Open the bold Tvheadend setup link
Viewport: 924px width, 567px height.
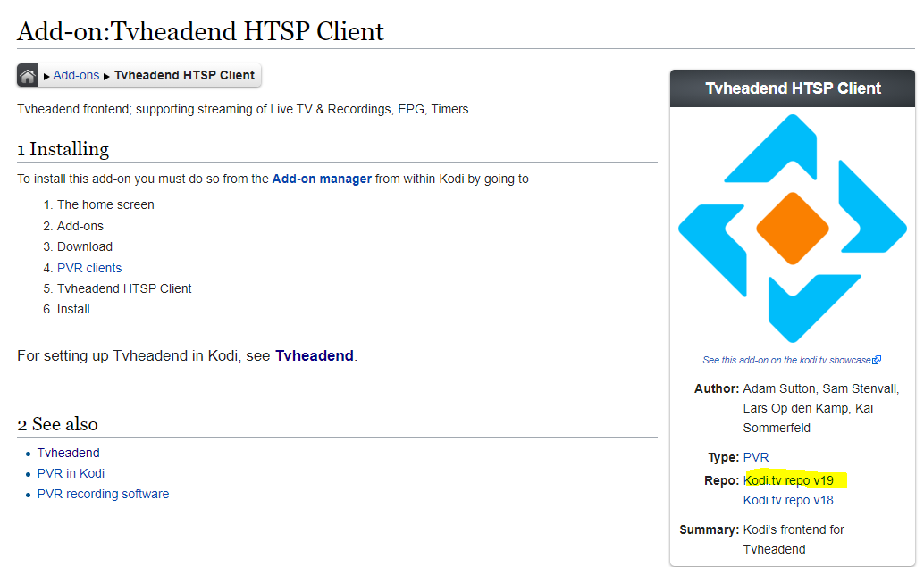click(x=314, y=355)
